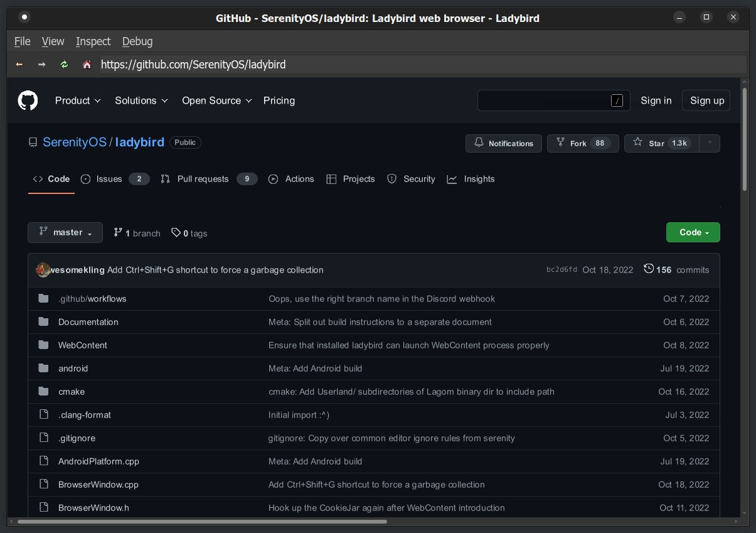Click file icon for .gitignore row
756x533 pixels.
[43, 438]
